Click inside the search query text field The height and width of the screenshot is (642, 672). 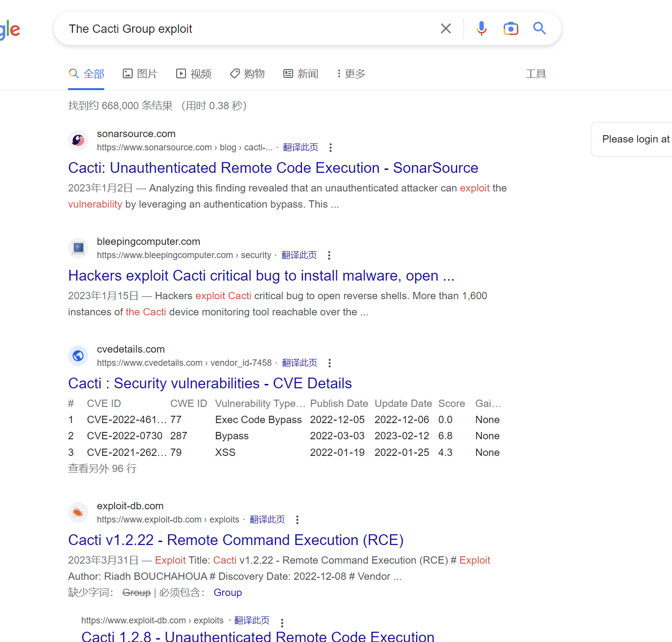click(245, 29)
